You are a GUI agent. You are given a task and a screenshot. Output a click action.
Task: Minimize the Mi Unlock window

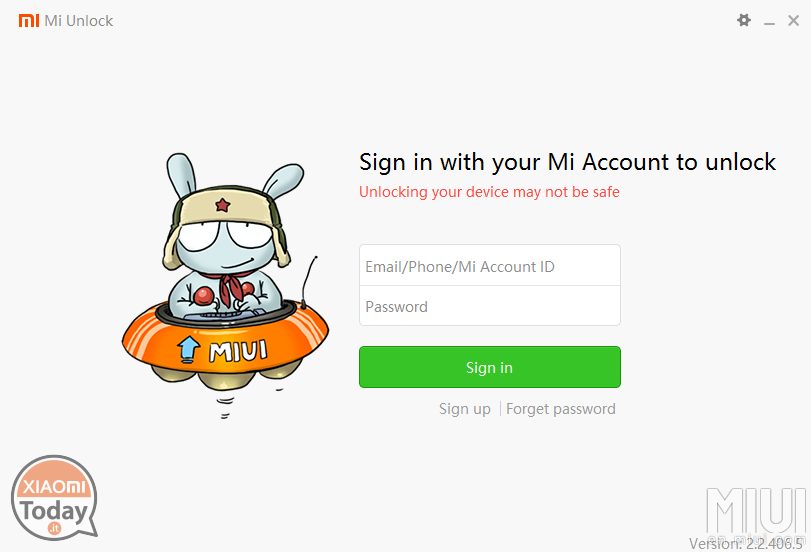tap(769, 21)
